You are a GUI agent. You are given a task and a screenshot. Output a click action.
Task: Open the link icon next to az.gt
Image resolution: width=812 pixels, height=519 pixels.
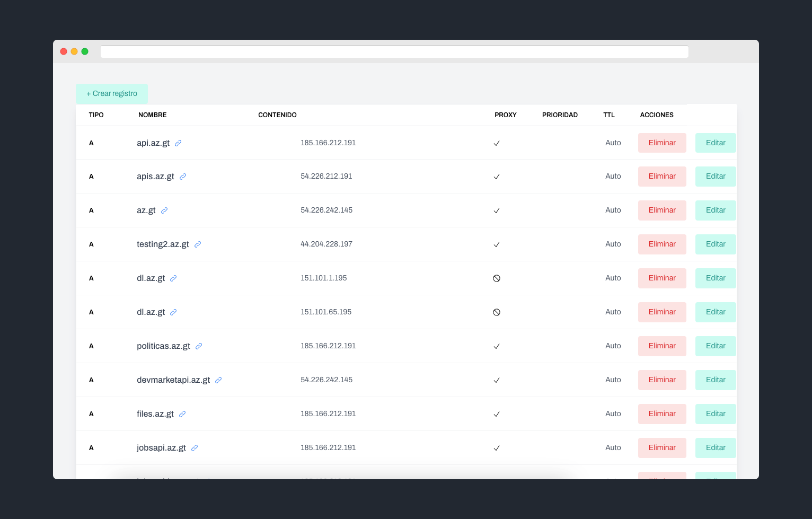[x=163, y=210]
